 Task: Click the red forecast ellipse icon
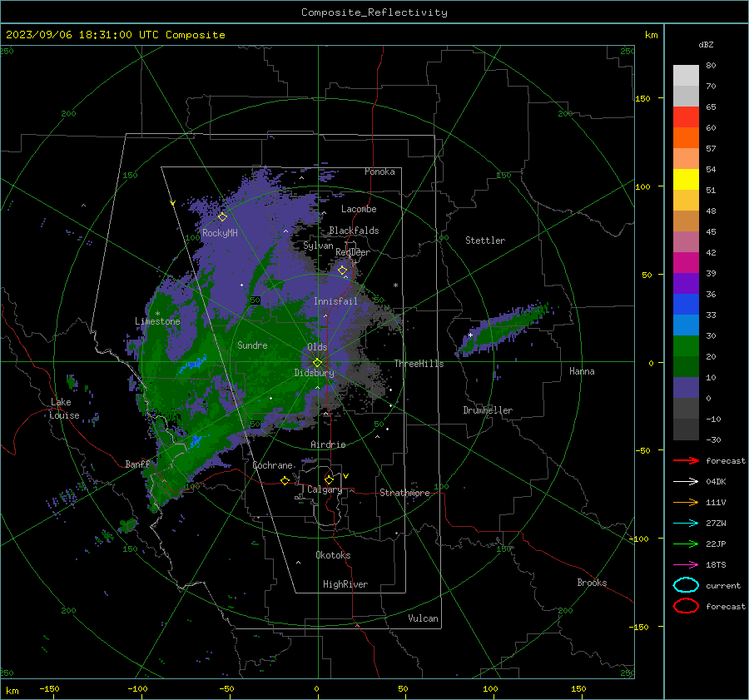[x=686, y=606]
